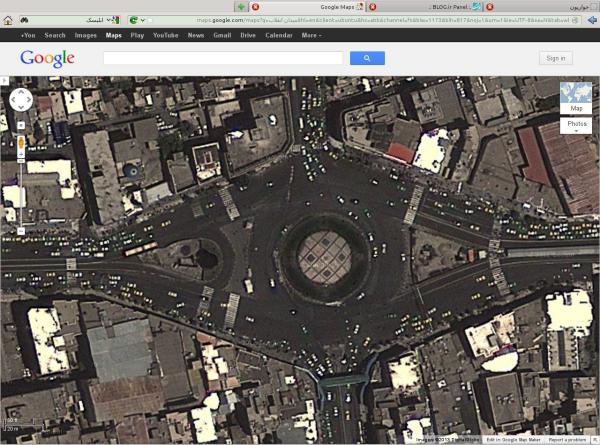Click the Google Maps search input field
600x445 pixels.
[223, 59]
